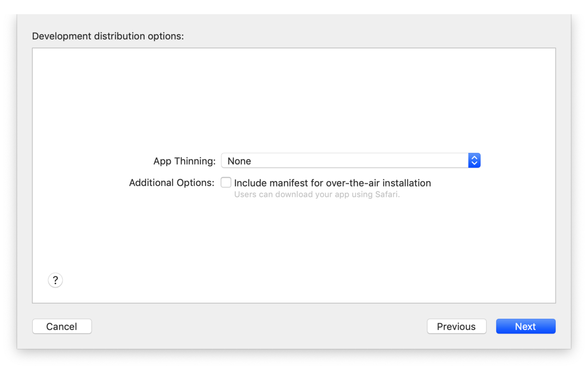Click the Additional Options label
Viewport: 588px width, 369px height.
[172, 183]
